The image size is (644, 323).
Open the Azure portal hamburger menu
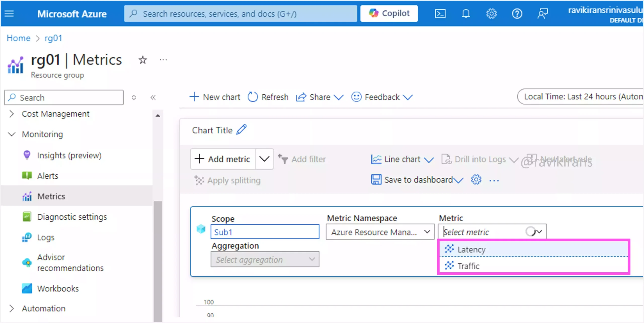coord(9,14)
